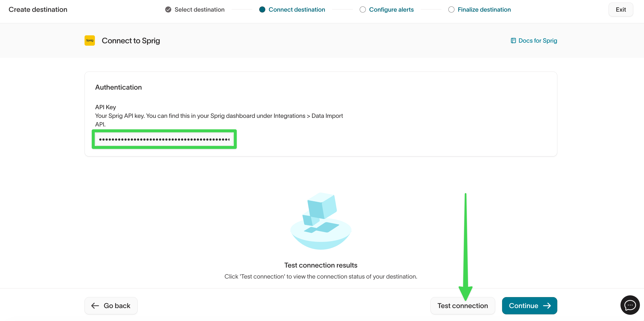Focus the API Key password field
644x321 pixels.
point(164,139)
